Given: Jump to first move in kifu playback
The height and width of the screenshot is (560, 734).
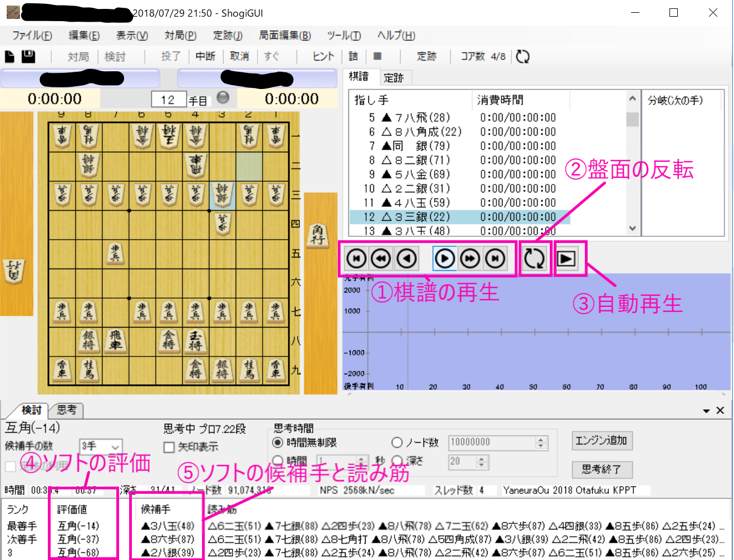Looking at the screenshot, I should [356, 259].
